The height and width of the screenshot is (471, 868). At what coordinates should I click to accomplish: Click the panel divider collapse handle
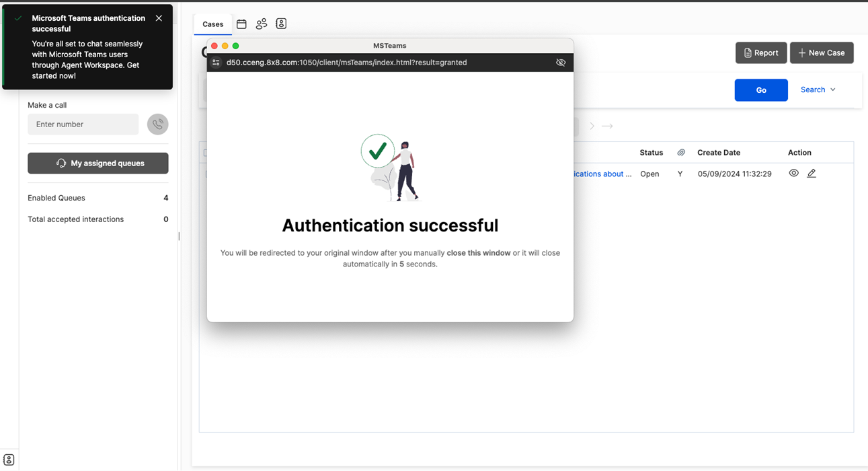click(x=179, y=236)
